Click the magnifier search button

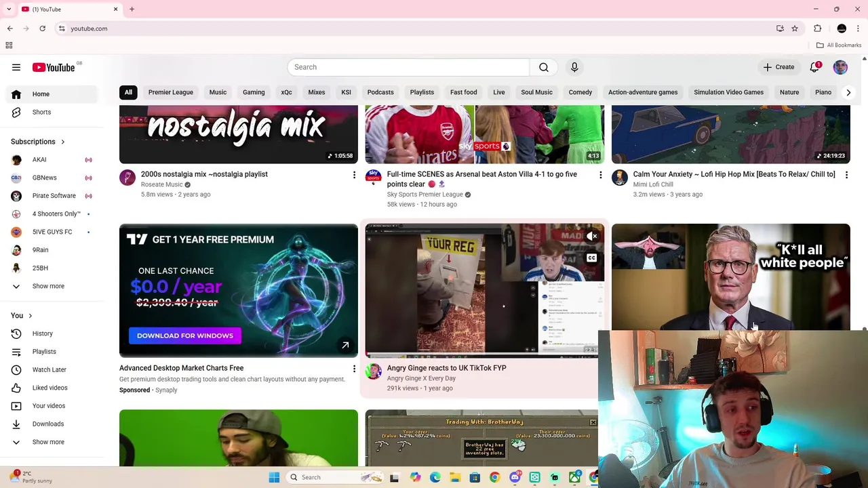(544, 67)
